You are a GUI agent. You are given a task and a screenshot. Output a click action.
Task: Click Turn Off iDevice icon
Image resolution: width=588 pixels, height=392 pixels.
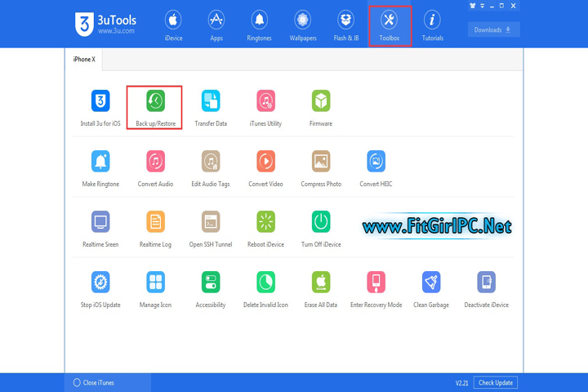[x=321, y=222]
